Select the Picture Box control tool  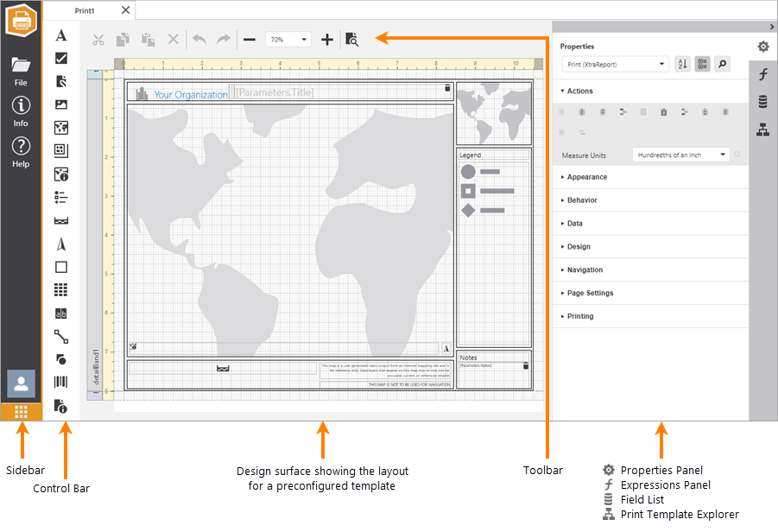(x=61, y=104)
